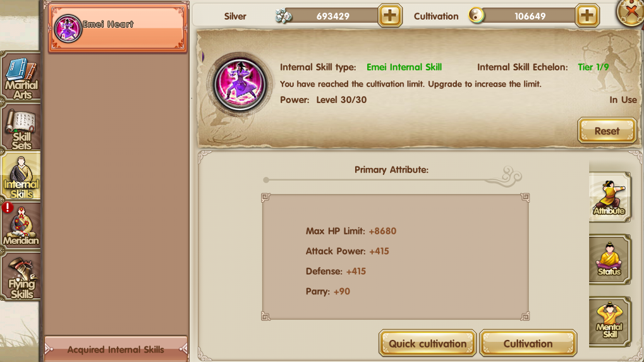
Task: Select Emei Heart in skill list
Action: pos(118,28)
